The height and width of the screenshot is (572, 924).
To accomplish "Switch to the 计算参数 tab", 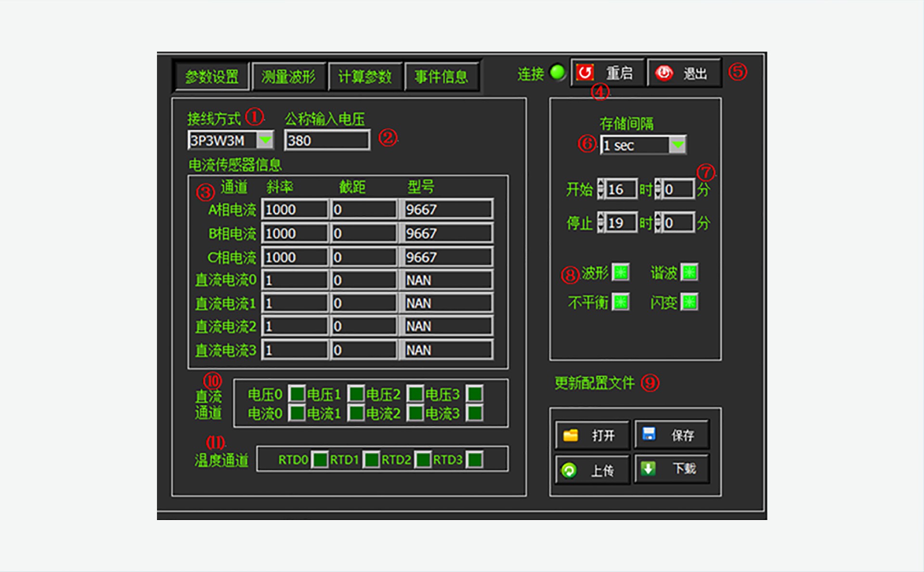I will click(x=364, y=76).
